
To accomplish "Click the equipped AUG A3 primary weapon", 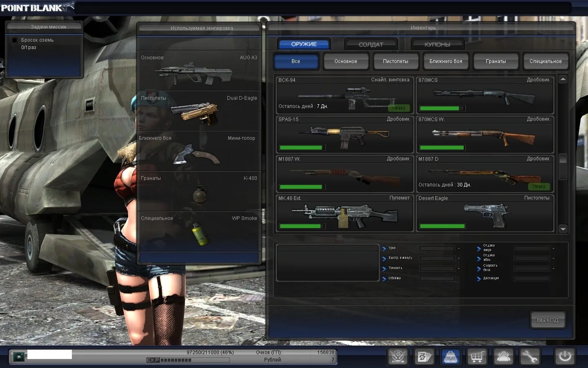I will [199, 70].
